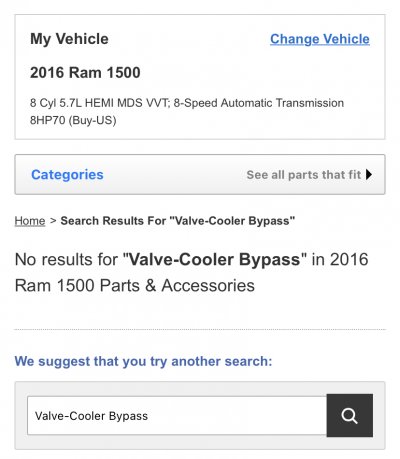Click the Ram 1500 Parts & Accessories text
The image size is (400, 459).
[135, 286]
